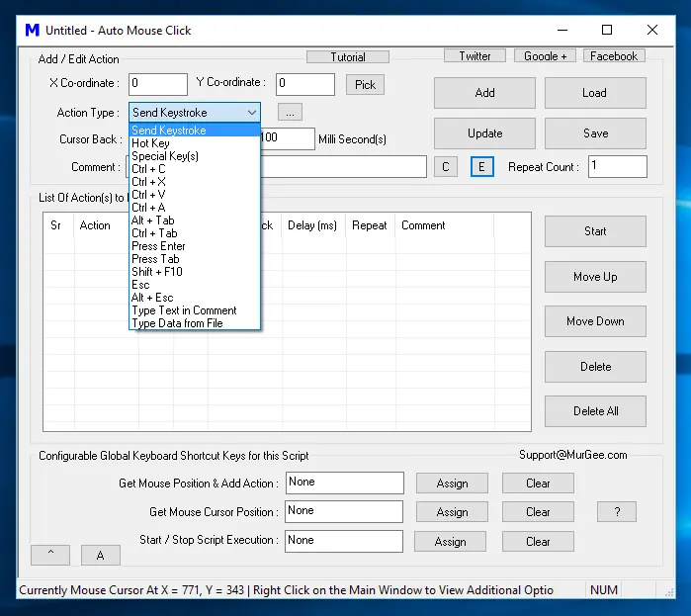Select 'Hot Key' from the dropdown list
The width and height of the screenshot is (691, 616).
[x=150, y=143]
